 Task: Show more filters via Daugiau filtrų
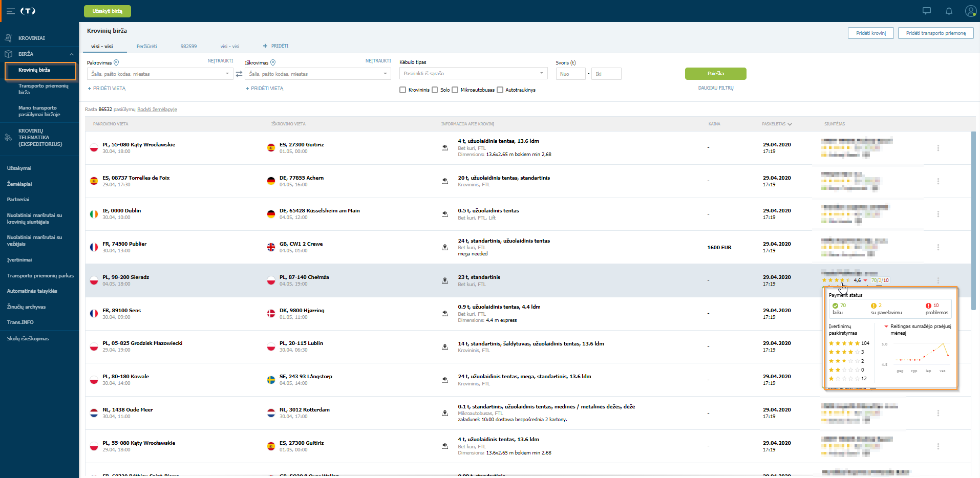716,88
